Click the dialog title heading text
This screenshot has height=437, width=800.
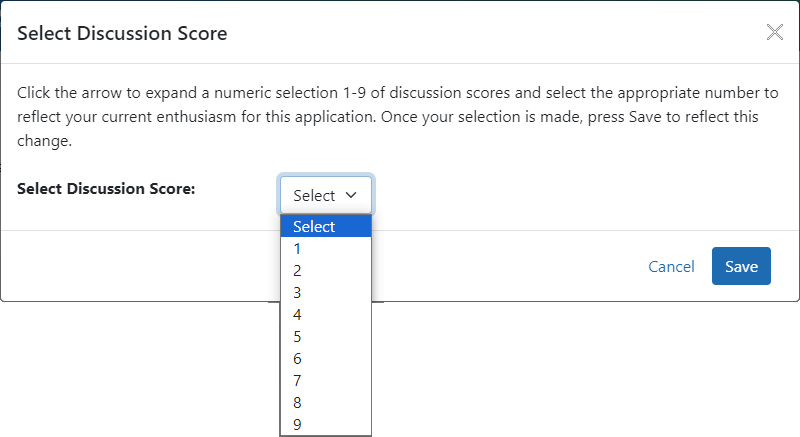coord(122,34)
